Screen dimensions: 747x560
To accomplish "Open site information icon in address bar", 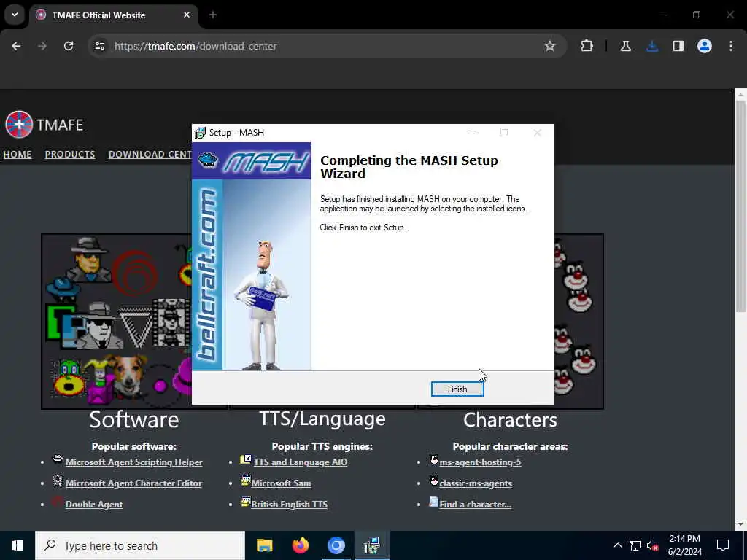I will coord(99,46).
